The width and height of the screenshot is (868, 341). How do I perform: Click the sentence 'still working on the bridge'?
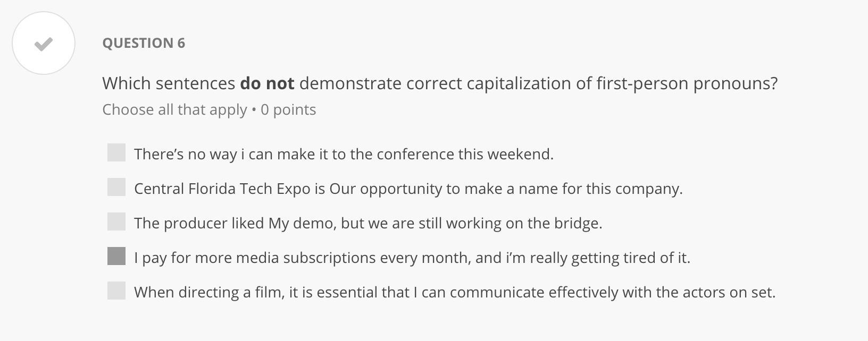coord(368,223)
